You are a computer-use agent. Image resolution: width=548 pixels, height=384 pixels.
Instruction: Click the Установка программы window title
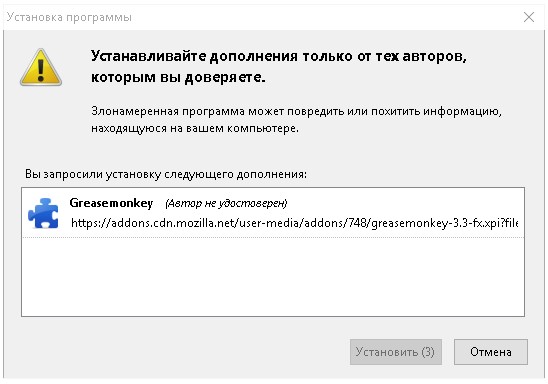tap(69, 17)
